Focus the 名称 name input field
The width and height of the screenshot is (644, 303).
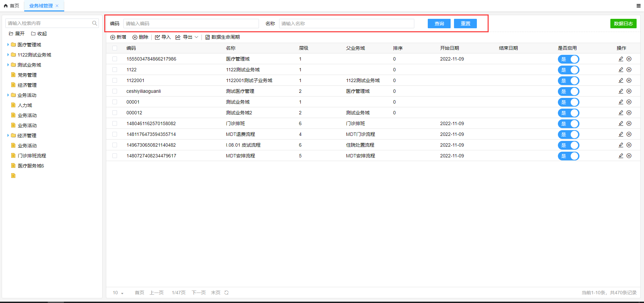[347, 24]
